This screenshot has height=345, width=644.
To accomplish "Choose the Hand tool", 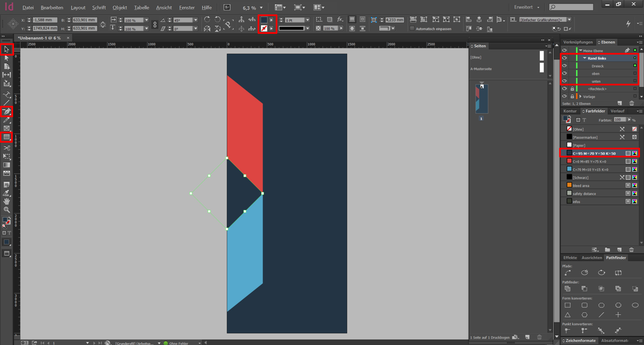I will [7, 201].
